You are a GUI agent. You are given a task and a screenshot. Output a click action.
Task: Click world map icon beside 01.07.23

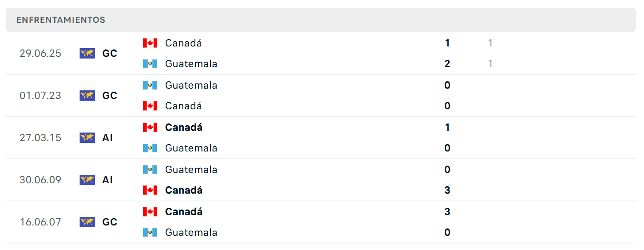coord(87,96)
